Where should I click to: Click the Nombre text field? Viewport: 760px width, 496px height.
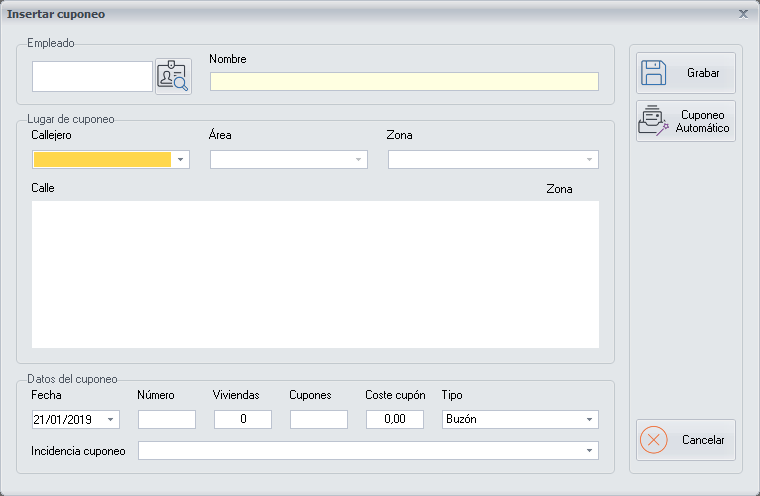(x=404, y=82)
